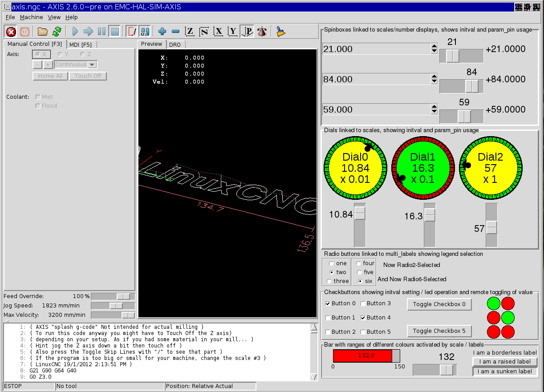544x392 pixels.
Task: Click the 'I am a raised label' label
Action: click(505, 362)
